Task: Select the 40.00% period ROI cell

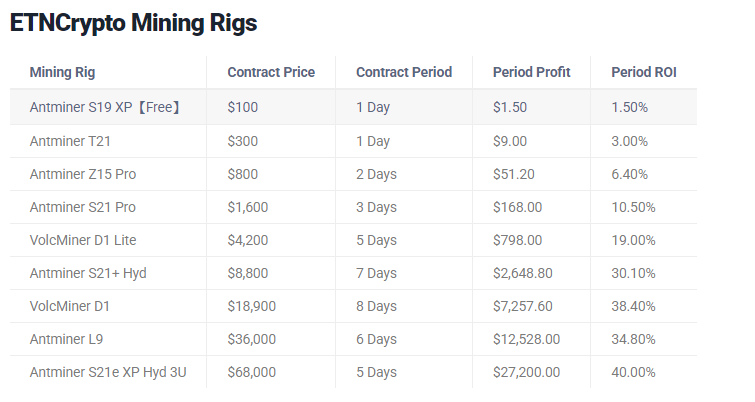Action: click(633, 372)
